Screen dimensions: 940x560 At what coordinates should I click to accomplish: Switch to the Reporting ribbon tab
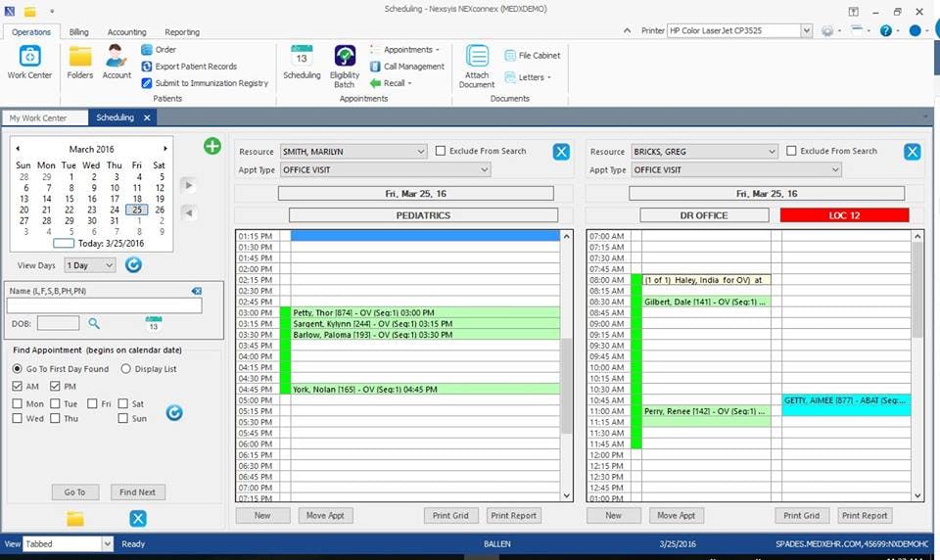click(182, 31)
